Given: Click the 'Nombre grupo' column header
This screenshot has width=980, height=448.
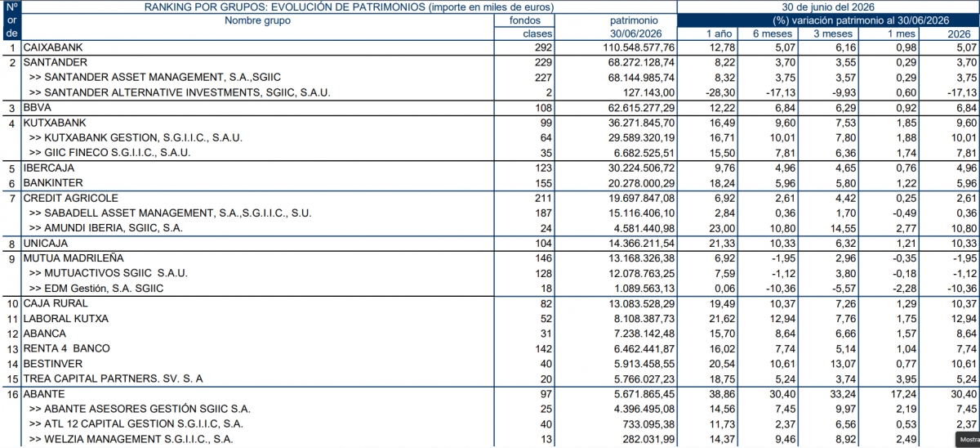Looking at the screenshot, I should (257, 20).
